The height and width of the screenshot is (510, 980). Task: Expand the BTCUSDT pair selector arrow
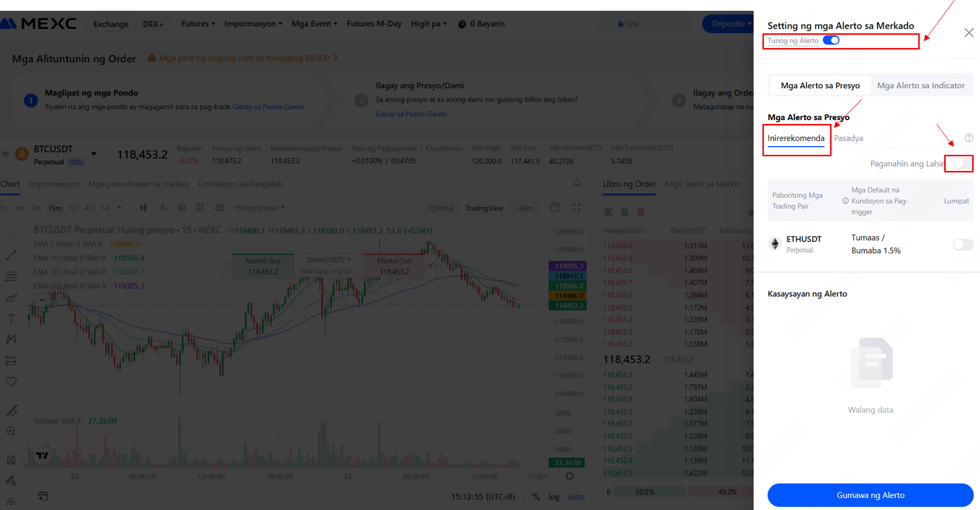[x=94, y=154]
